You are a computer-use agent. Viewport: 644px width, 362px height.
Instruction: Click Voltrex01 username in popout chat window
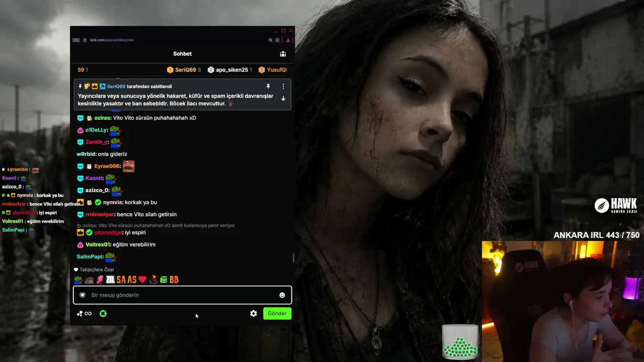coord(98,244)
